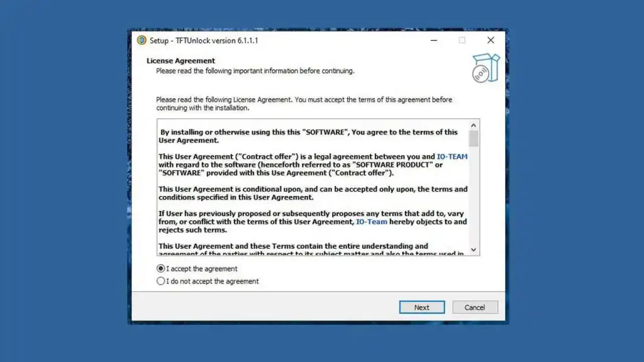Minimize the Setup window
Screen dimensions: 644x362
[434, 40]
